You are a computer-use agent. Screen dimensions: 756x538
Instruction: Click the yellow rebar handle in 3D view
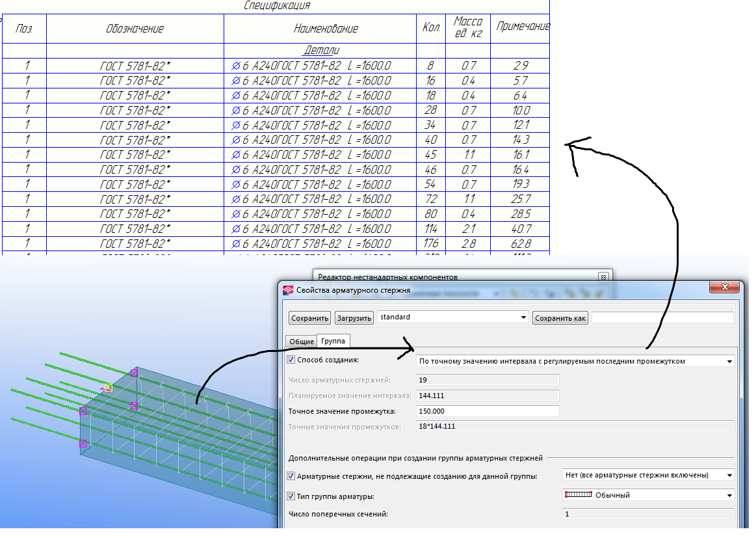109,388
